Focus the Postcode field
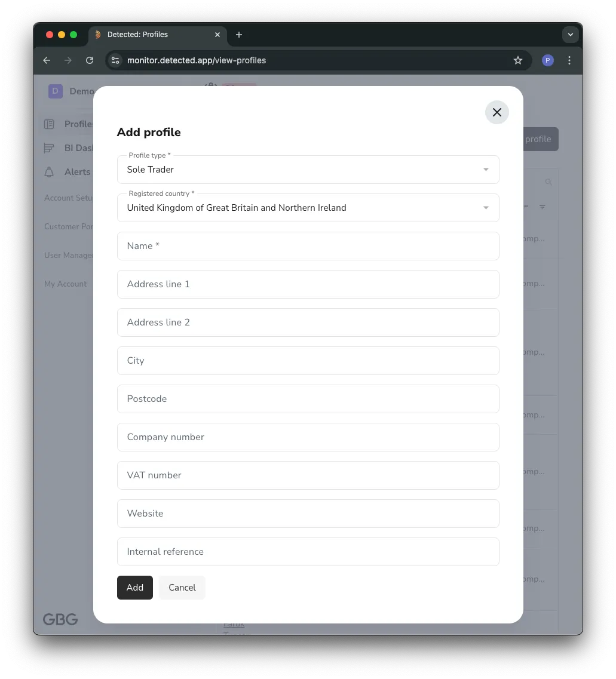The image size is (616, 679). (308, 399)
